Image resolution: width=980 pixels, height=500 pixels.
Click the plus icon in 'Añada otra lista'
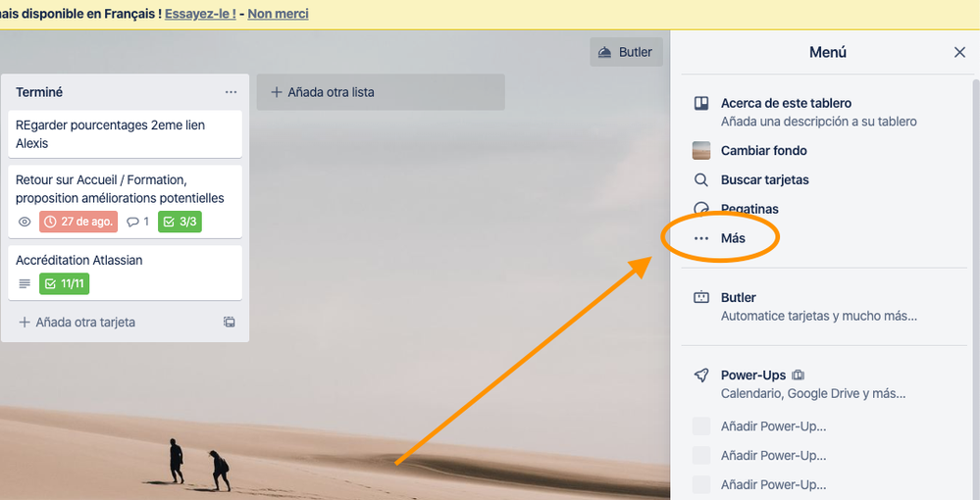[277, 92]
